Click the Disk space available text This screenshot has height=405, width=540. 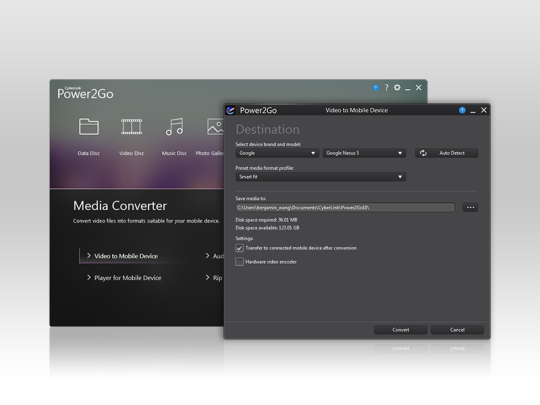pyautogui.click(x=267, y=228)
